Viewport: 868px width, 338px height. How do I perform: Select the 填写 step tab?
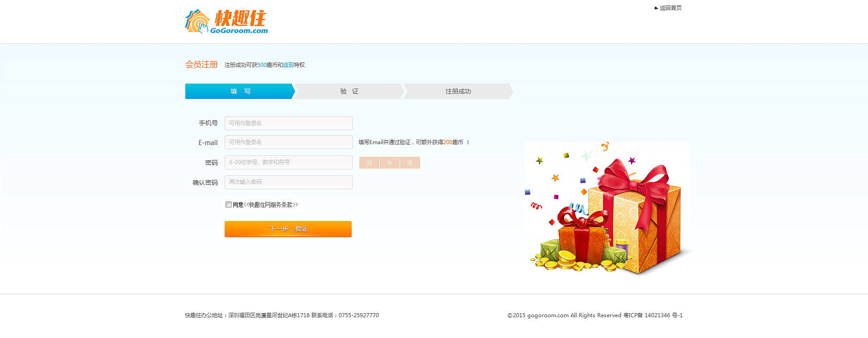click(240, 91)
